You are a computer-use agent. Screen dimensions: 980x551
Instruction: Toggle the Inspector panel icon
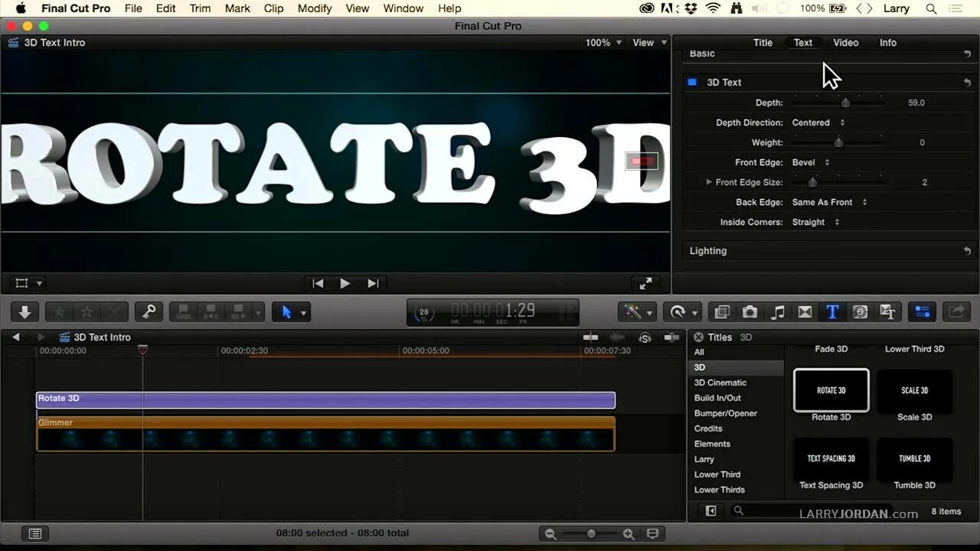click(x=923, y=312)
